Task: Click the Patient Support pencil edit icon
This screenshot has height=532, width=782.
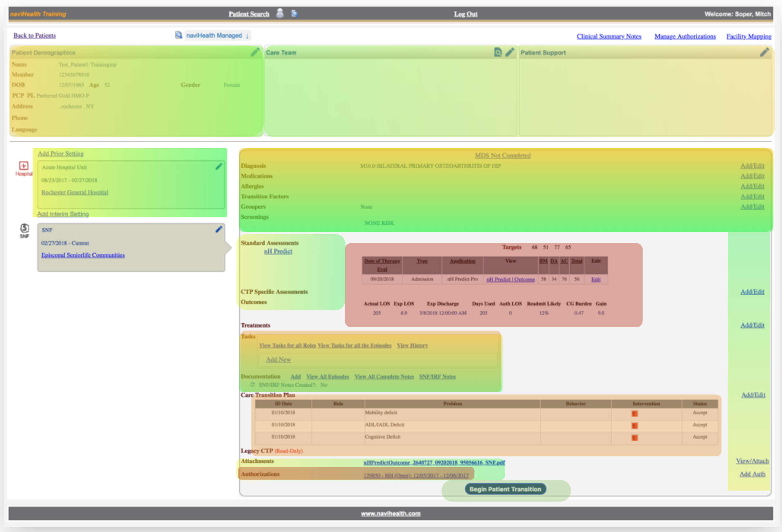Action: (x=765, y=52)
